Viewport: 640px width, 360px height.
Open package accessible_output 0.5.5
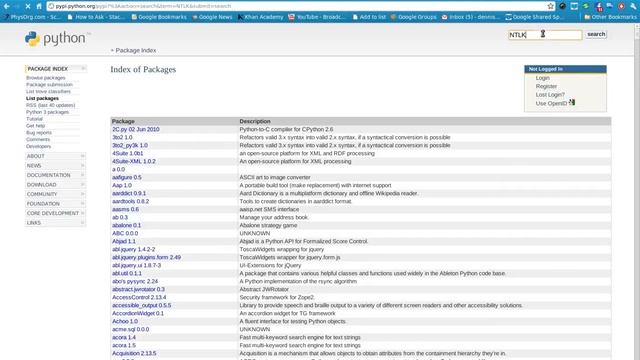[141, 305]
